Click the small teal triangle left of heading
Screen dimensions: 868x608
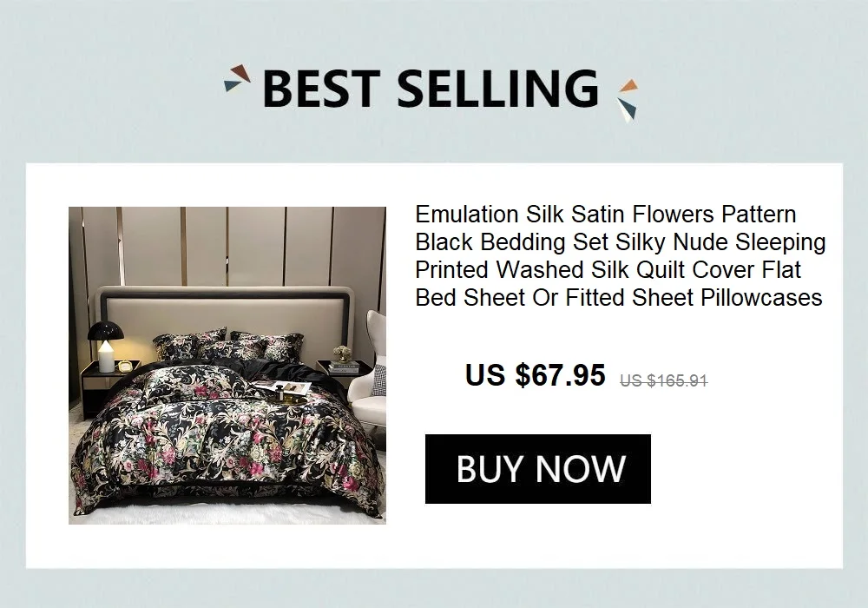pyautogui.click(x=232, y=86)
